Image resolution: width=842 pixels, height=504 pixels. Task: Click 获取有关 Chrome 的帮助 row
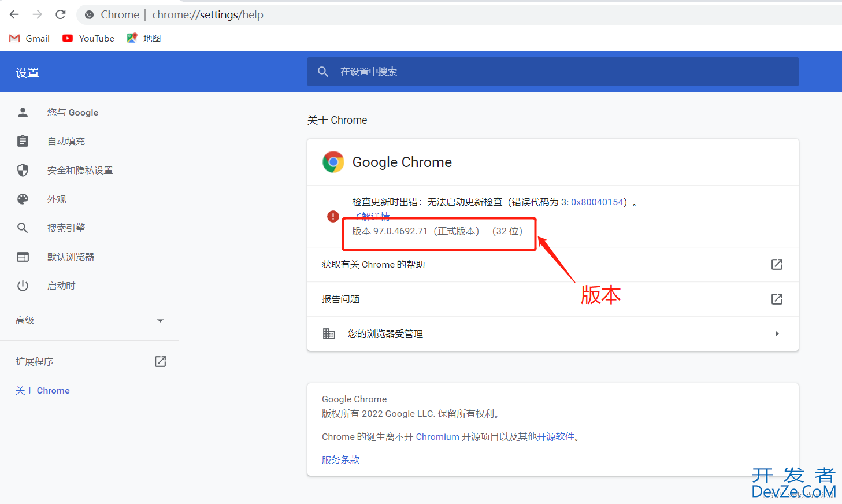553,264
